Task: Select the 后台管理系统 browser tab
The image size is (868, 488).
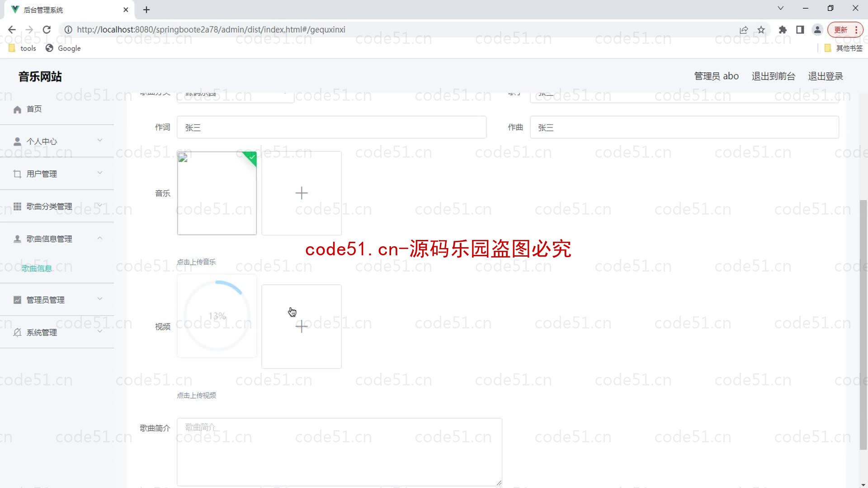Action: point(70,9)
